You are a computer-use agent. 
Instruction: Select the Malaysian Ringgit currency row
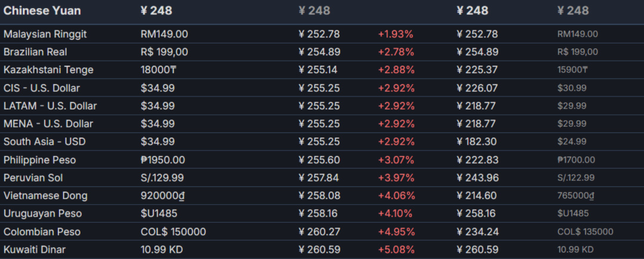point(45,35)
